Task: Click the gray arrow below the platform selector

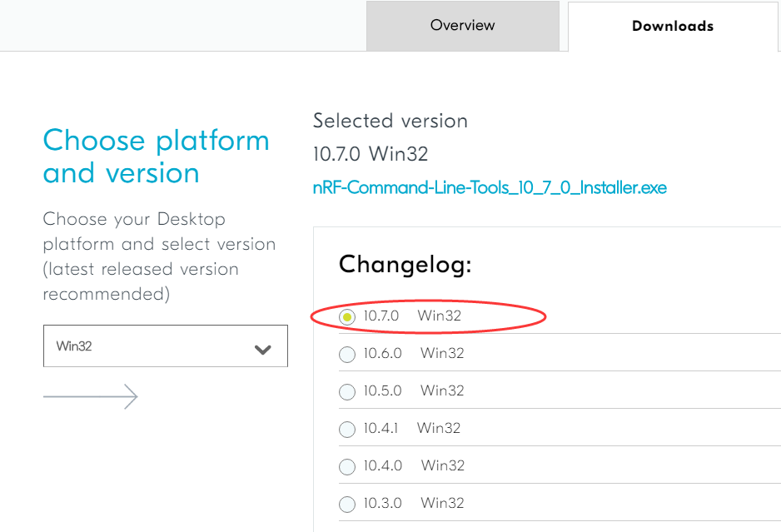Action: point(90,396)
